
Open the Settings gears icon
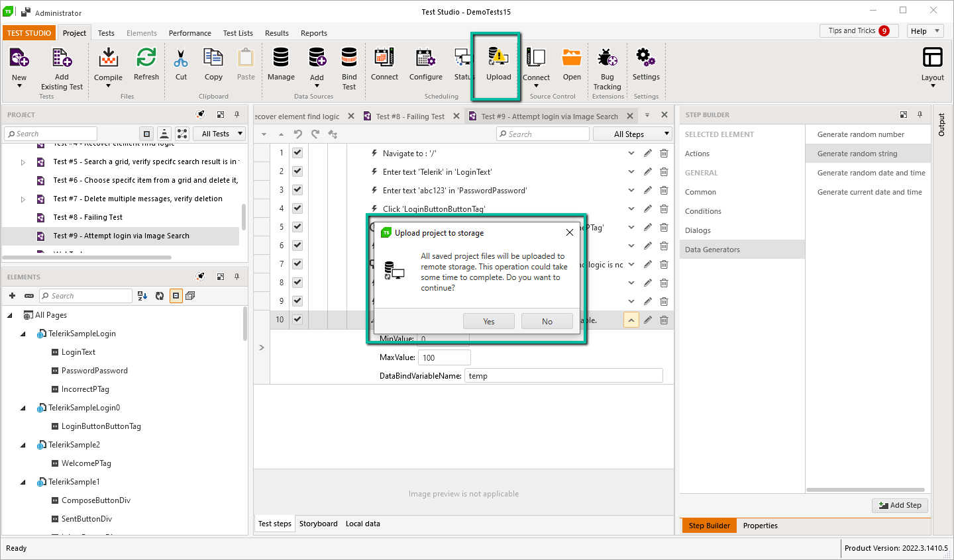[x=646, y=58]
